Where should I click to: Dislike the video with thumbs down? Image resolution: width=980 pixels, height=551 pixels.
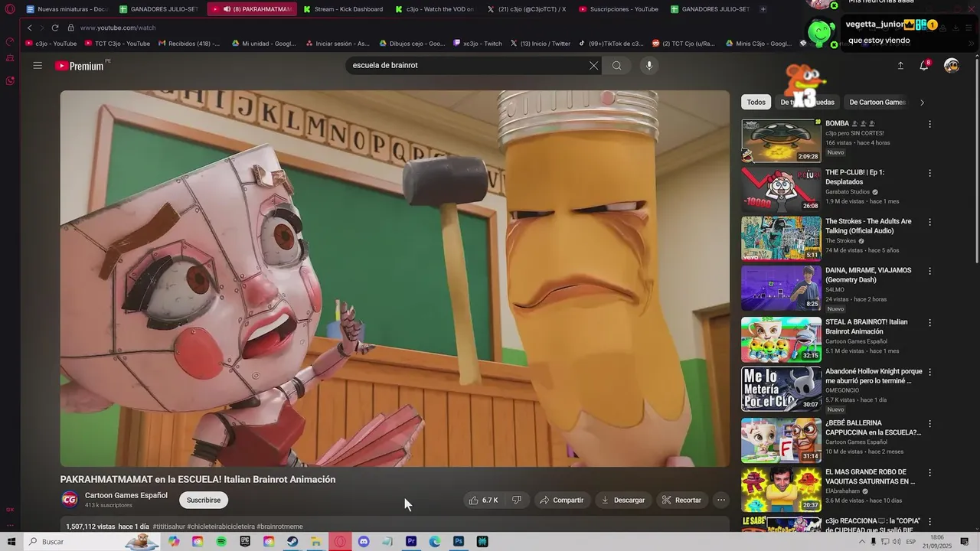[517, 500]
